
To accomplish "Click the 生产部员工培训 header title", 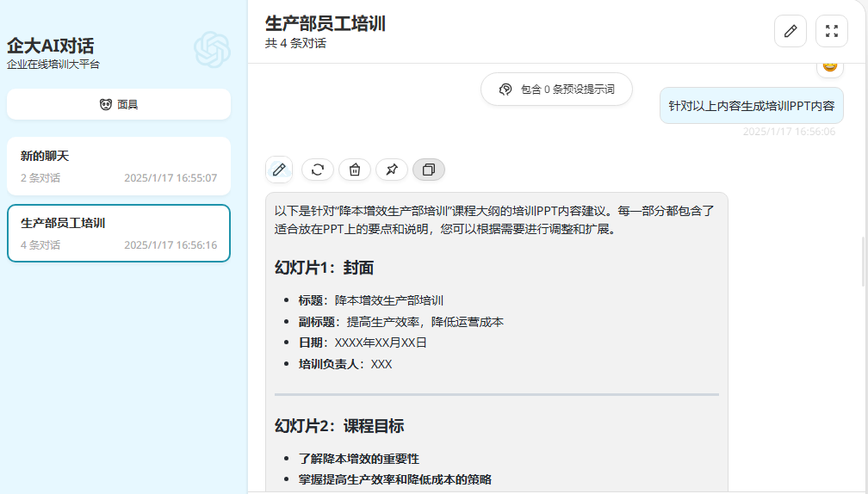I will tap(325, 24).
